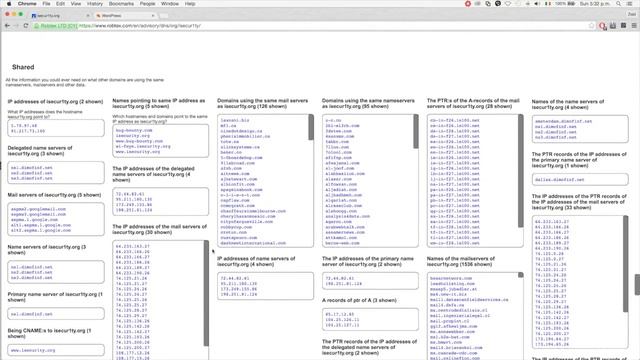Open www.isecurity.org in the CNAME box

[x=33, y=350]
